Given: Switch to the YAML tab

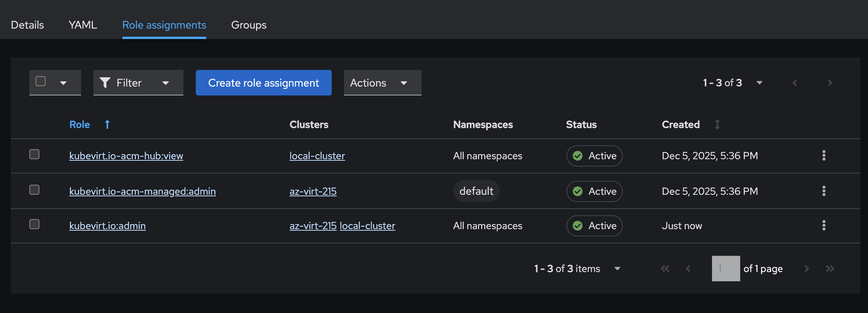Looking at the screenshot, I should pyautogui.click(x=83, y=25).
